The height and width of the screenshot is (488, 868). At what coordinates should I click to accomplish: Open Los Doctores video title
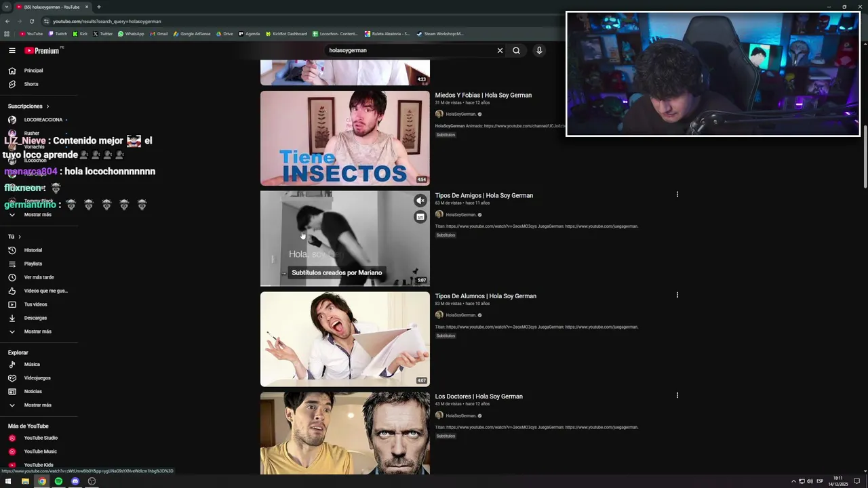[x=479, y=396]
